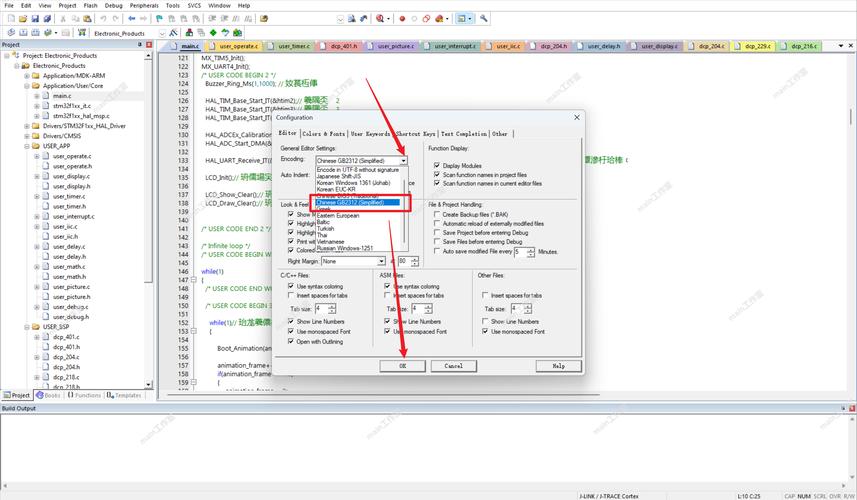Click the Functions tab in project panel
857x500 pixels.
click(85, 395)
